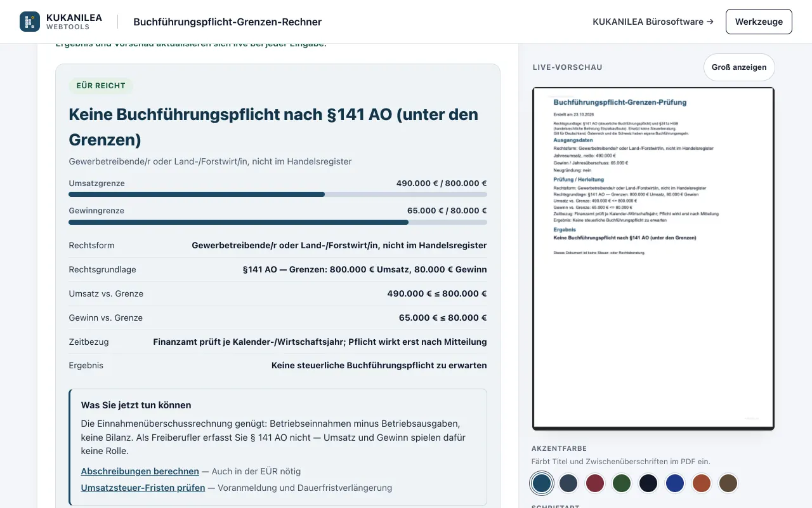Open the Umsatzsteuer-Fristen prüfen link
812x508 pixels.
[143, 488]
